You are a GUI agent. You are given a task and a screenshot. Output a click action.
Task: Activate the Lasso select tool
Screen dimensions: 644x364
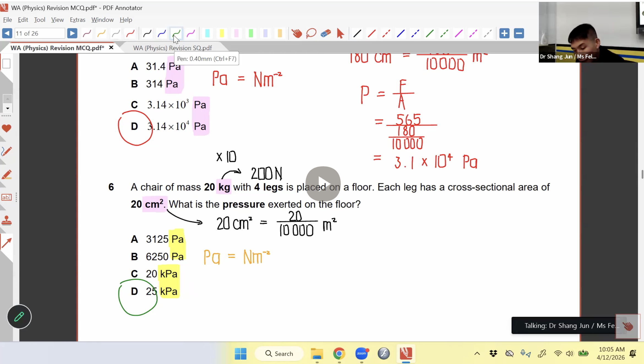(x=311, y=33)
